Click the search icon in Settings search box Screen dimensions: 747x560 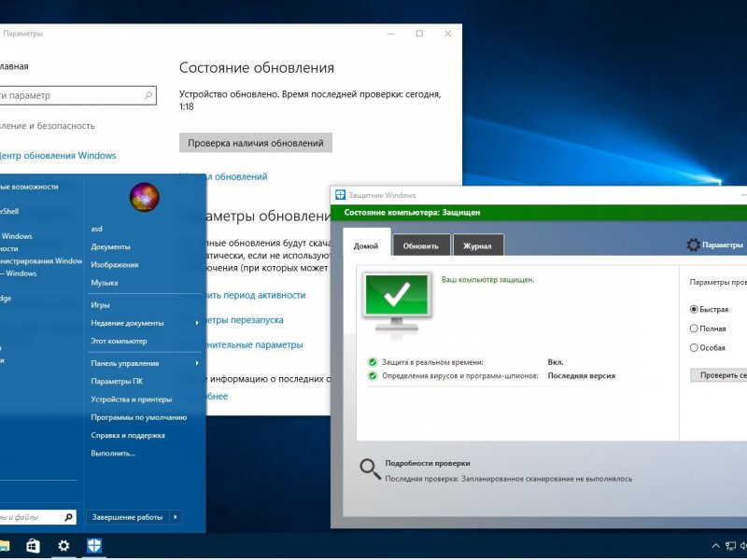148,95
